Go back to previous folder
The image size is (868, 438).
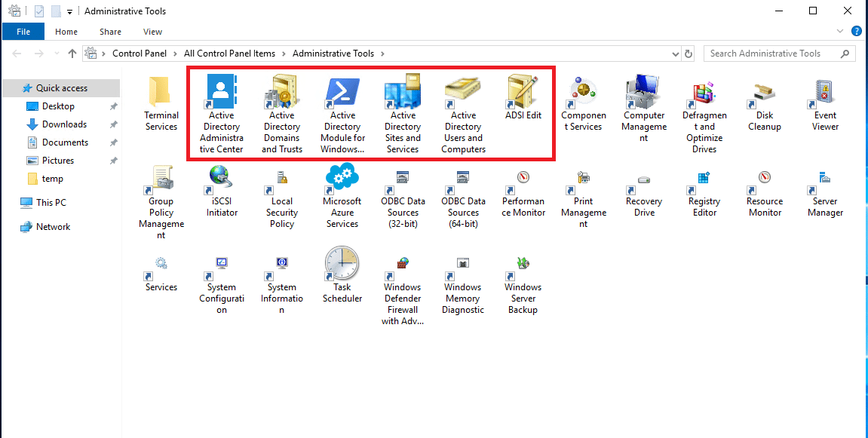(17, 54)
